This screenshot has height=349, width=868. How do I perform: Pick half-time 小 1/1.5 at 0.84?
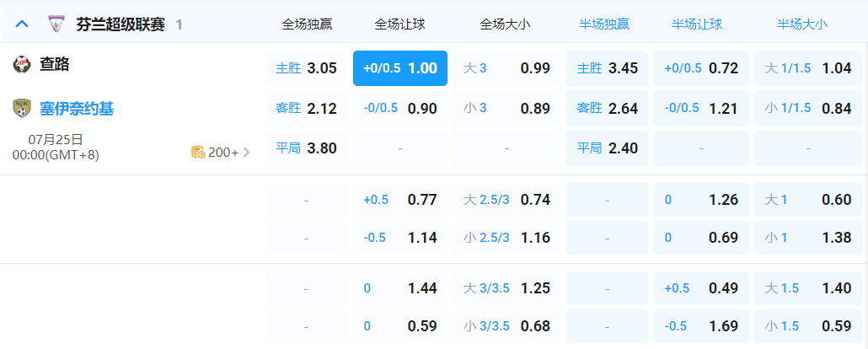(x=807, y=108)
